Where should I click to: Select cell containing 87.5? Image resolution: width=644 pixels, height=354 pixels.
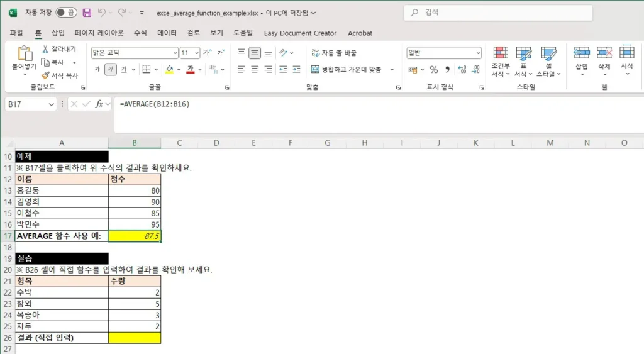tap(135, 236)
